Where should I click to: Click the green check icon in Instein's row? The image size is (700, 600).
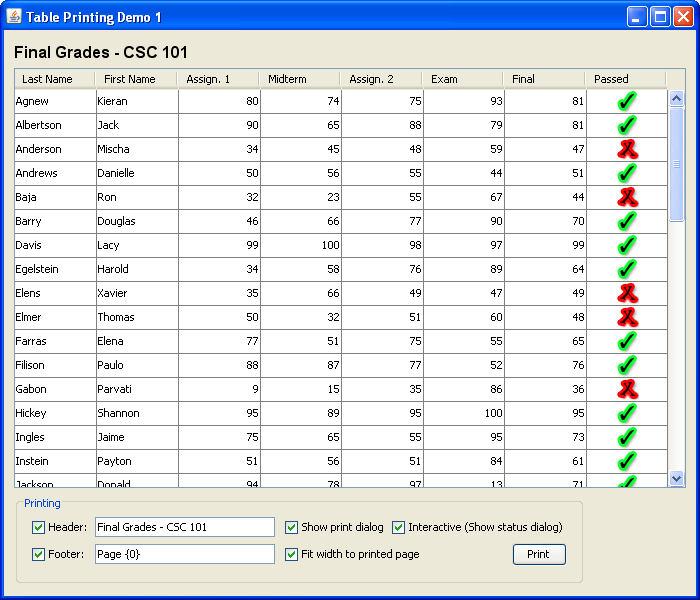627,461
